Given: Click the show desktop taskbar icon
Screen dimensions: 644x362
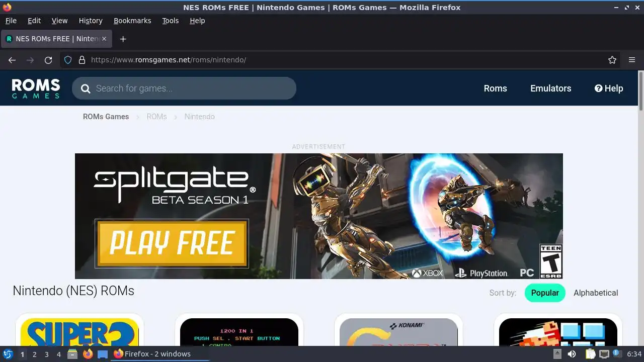Looking at the screenshot, I should 103,354.
